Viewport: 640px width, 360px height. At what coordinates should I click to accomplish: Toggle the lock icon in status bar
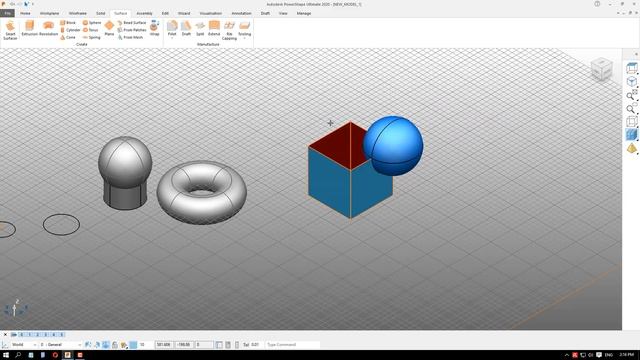115,345
